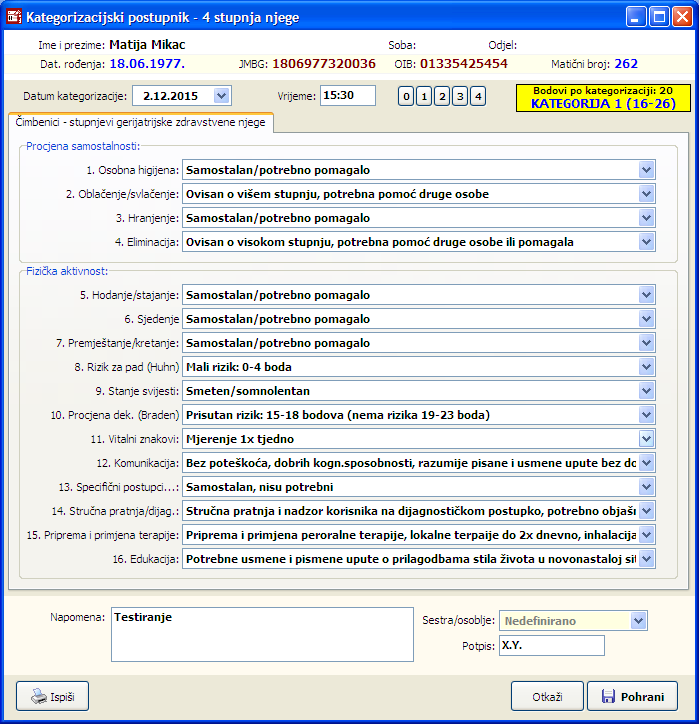Viewport: 699px width, 724px height.
Task: Open the Datum kategorizacije date dropdown
Action: click(x=222, y=96)
